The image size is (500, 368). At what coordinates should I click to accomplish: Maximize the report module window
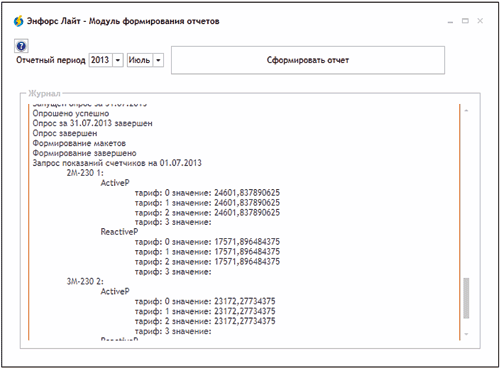465,21
